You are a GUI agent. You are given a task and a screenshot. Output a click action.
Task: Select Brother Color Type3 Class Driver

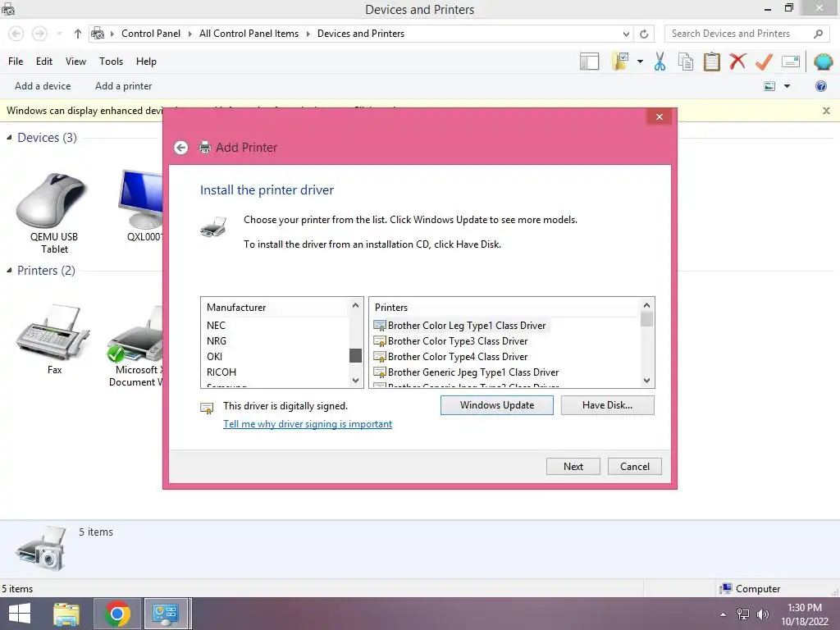450,341
